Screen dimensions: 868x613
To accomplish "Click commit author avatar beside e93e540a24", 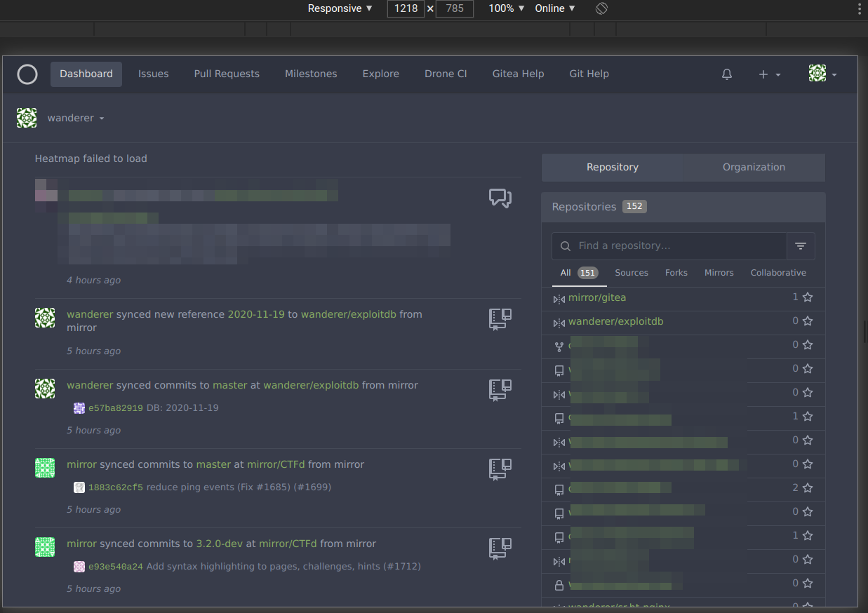I will (x=79, y=567).
